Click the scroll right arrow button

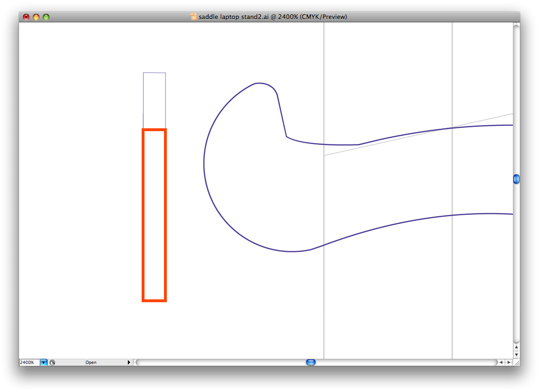click(x=509, y=362)
